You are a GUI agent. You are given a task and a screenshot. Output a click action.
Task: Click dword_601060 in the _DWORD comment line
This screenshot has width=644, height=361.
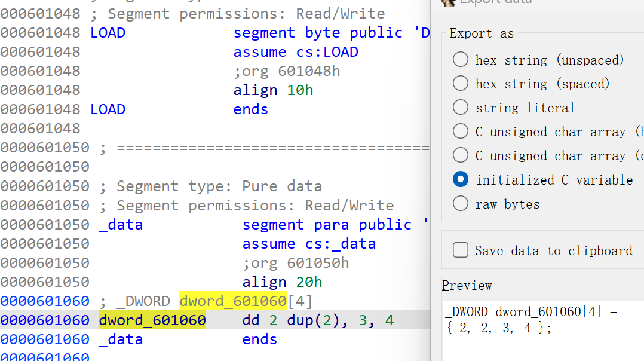tap(232, 301)
